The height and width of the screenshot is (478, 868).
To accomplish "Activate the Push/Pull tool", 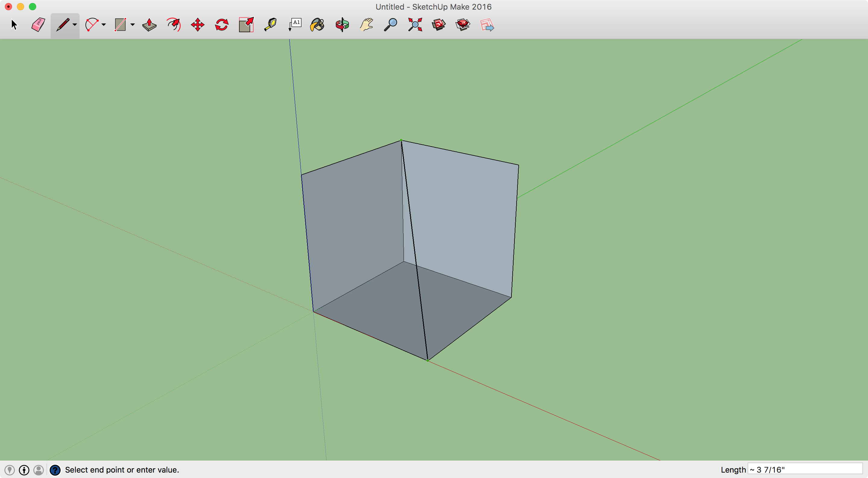I will pos(149,25).
